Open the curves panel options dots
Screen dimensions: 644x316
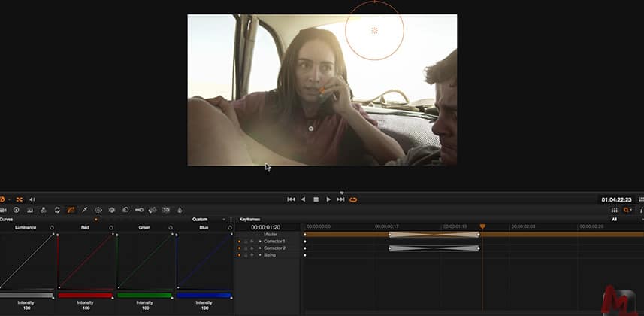pyautogui.click(x=231, y=219)
